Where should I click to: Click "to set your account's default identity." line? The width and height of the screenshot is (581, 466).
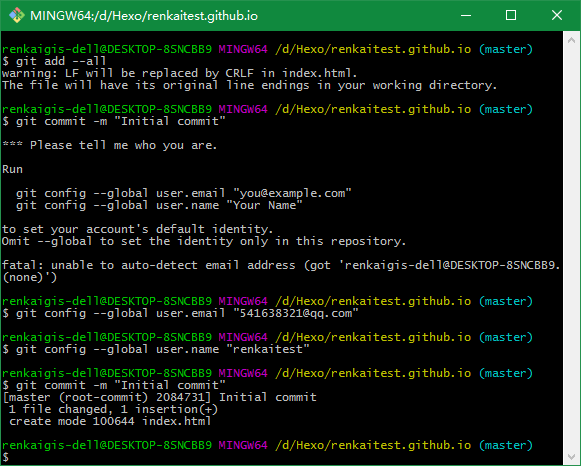pos(137,229)
